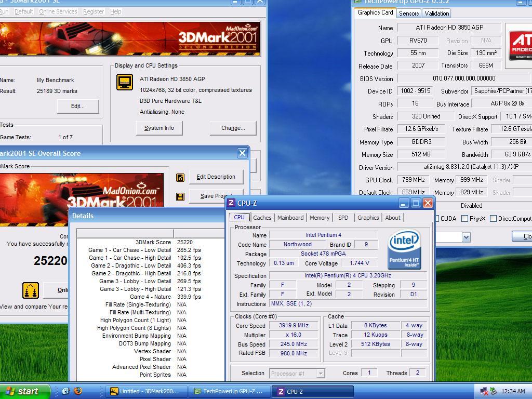Image resolution: width=532 pixels, height=399 pixels.
Task: Open the Register menu in 3DMark2001
Action: (94, 11)
